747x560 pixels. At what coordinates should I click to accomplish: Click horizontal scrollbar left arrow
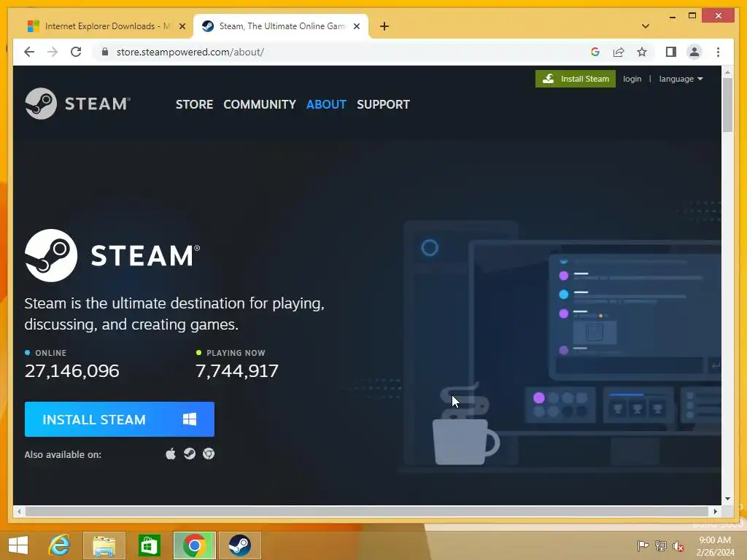tap(19, 511)
